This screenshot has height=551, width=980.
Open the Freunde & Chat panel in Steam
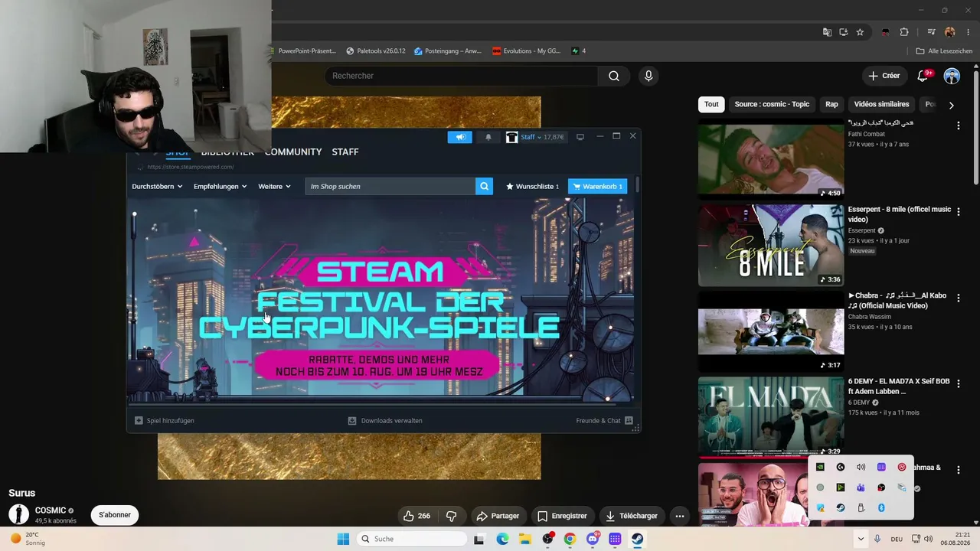pyautogui.click(x=604, y=420)
